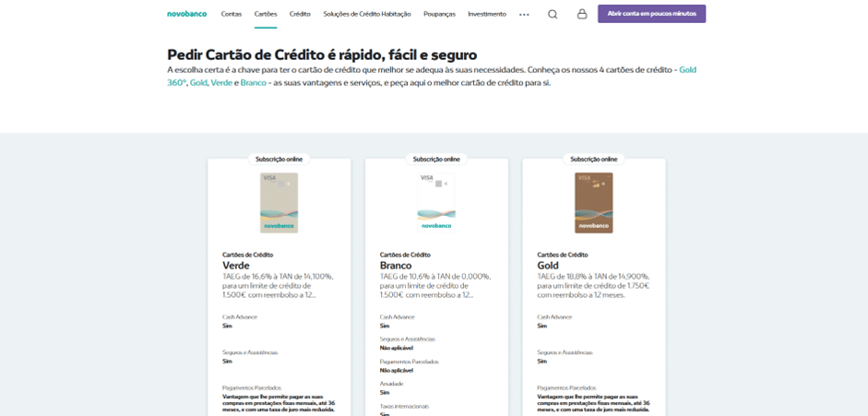Click the Gold card image

593,203
